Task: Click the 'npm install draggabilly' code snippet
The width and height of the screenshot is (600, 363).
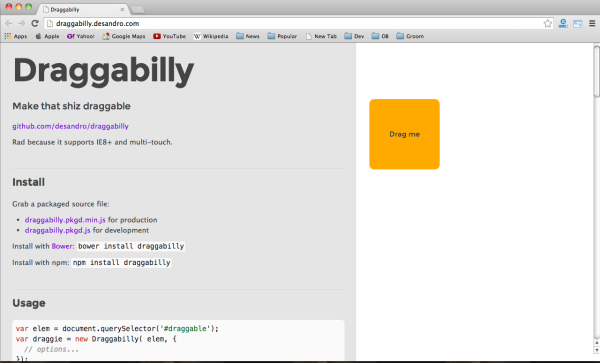Action: pos(121,263)
